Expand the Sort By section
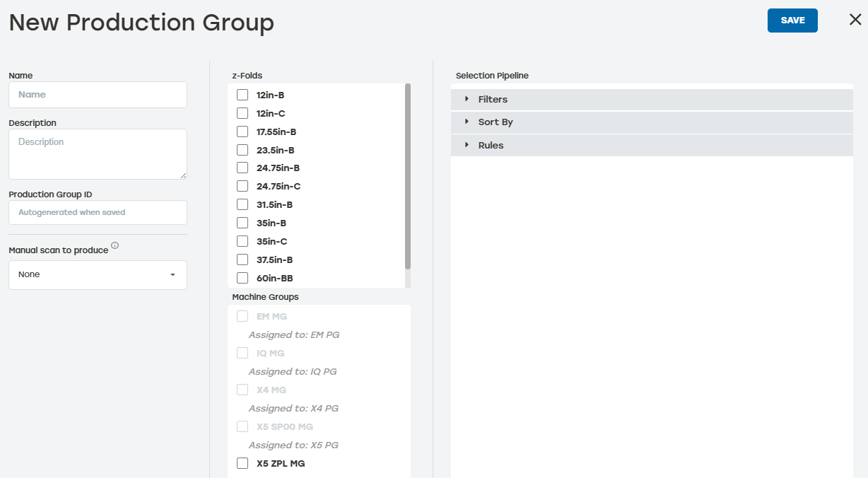Image resolution: width=868 pixels, height=478 pixels. click(x=652, y=122)
